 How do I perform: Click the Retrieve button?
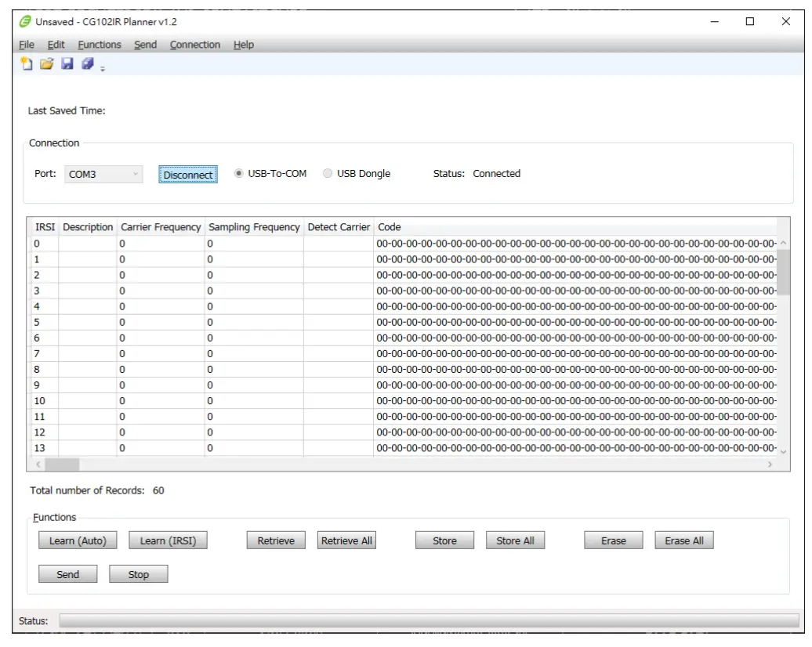coord(276,540)
